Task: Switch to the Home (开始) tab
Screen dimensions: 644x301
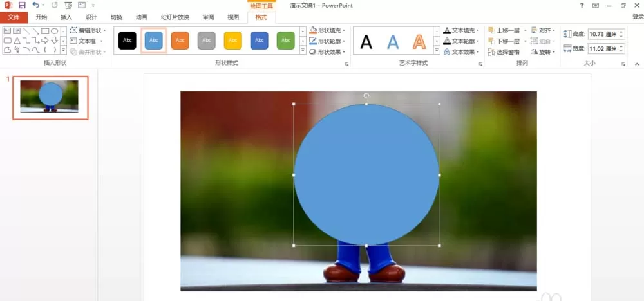Action: 41,17
